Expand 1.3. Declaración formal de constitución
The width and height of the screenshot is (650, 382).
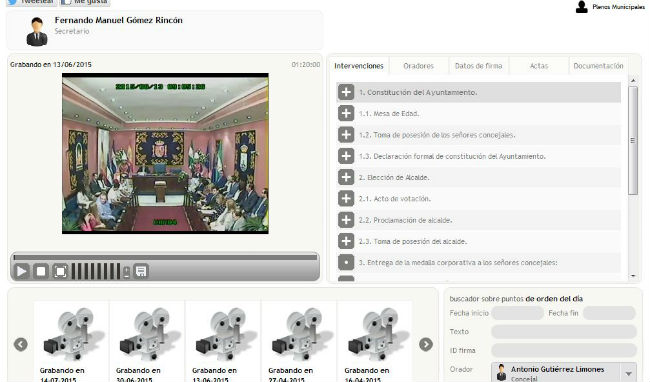346,156
